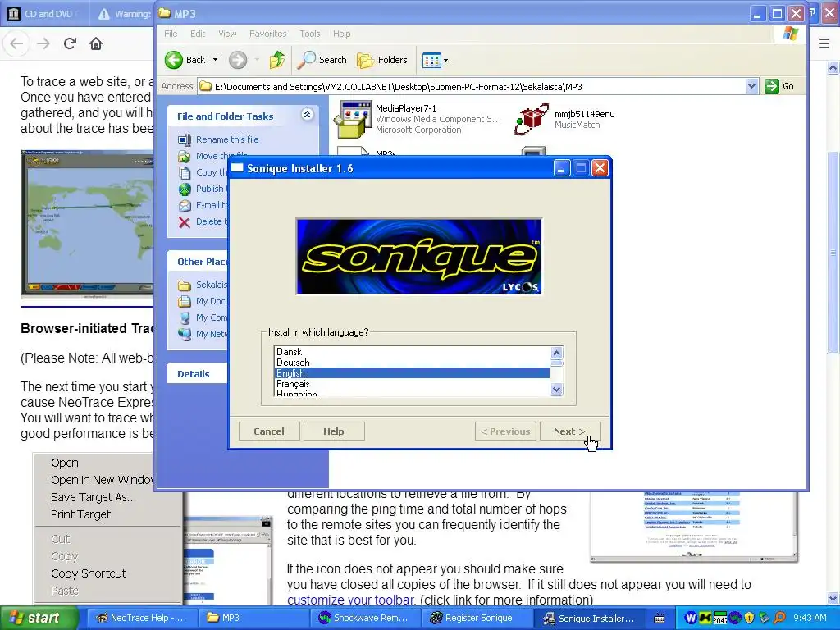
Task: Open Help in the Sonique Installer
Action: click(334, 431)
